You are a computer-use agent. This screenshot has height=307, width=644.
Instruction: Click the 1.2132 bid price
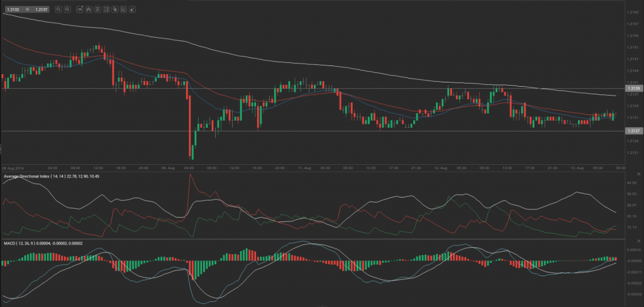tap(13, 9)
